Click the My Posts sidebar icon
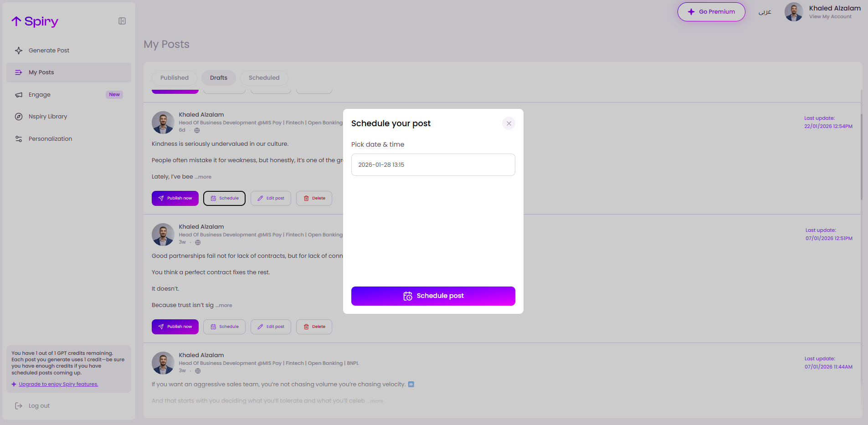This screenshot has width=868, height=425. point(18,72)
